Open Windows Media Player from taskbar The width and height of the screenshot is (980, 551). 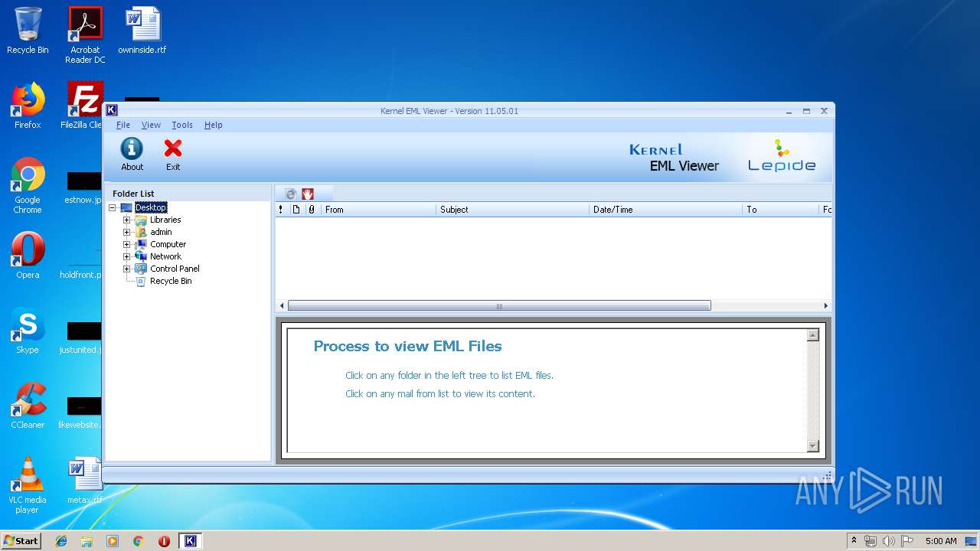[113, 541]
